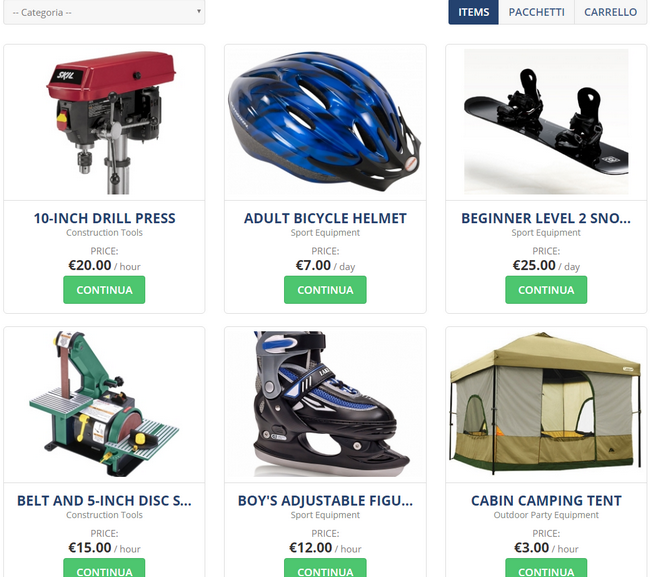The width and height of the screenshot is (650, 577).
Task: Open the Cabin Camping Tent title link
Action: 546,501
